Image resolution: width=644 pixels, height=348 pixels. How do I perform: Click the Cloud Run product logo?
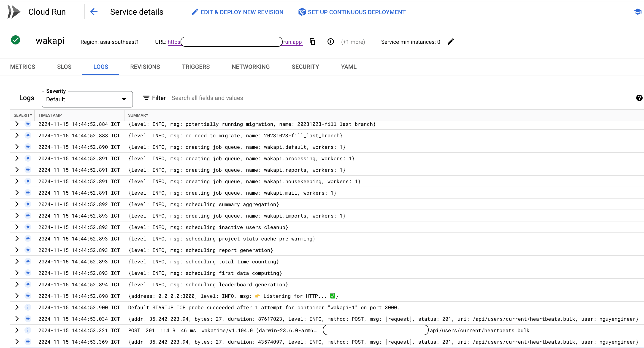[x=14, y=11]
